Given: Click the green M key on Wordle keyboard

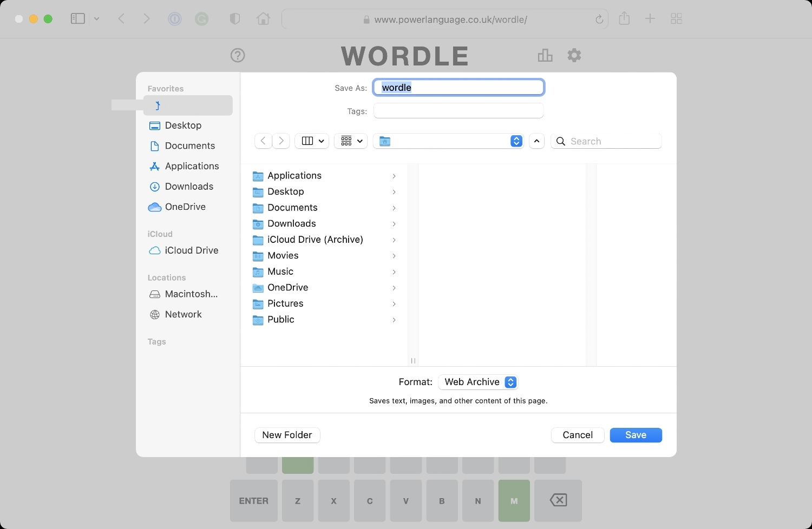Looking at the screenshot, I should click(514, 501).
